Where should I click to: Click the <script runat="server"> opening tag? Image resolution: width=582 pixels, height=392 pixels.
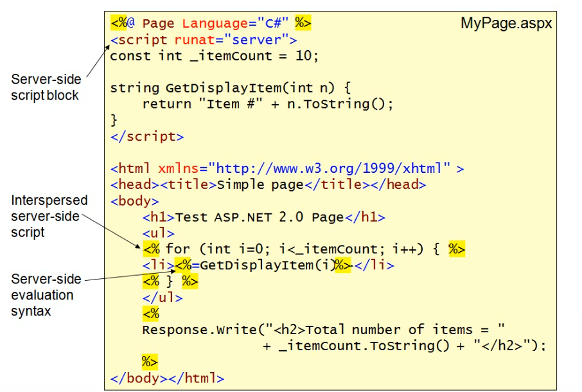pos(204,40)
